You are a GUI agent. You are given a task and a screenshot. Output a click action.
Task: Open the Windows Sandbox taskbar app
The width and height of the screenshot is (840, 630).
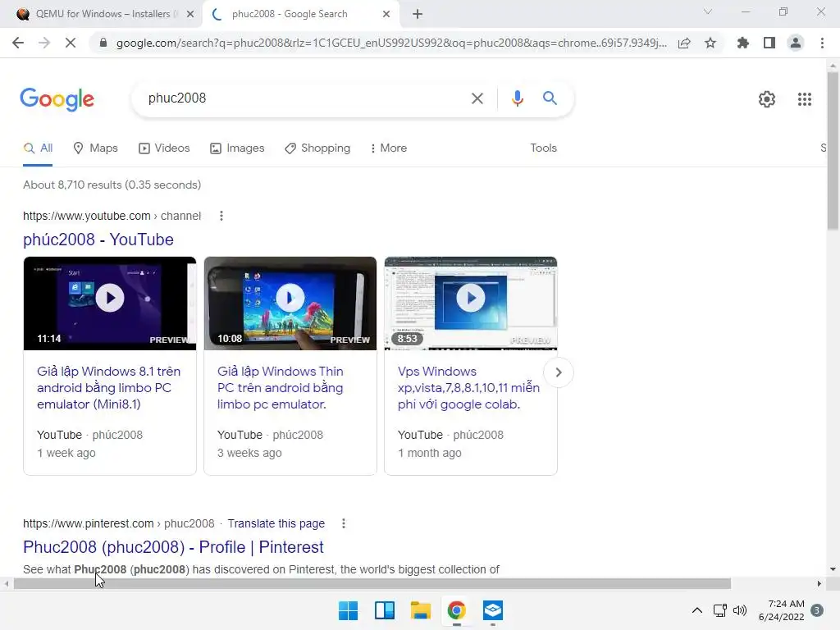492,610
